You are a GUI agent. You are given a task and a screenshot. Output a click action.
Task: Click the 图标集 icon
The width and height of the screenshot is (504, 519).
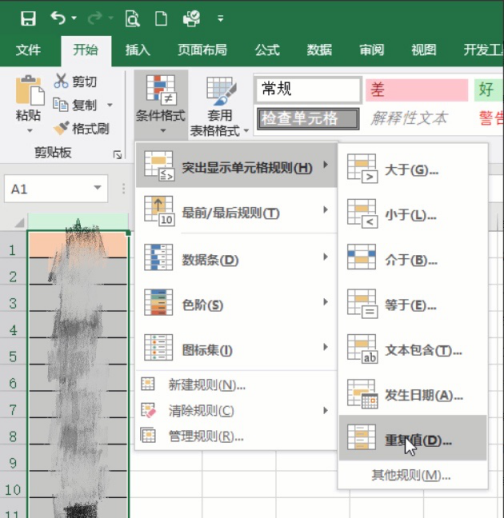[158, 348]
